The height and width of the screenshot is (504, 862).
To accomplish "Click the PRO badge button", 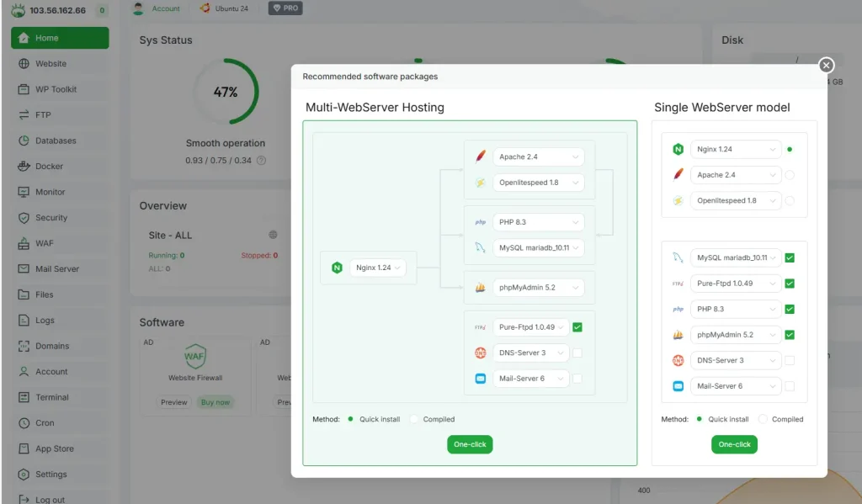I will (285, 8).
